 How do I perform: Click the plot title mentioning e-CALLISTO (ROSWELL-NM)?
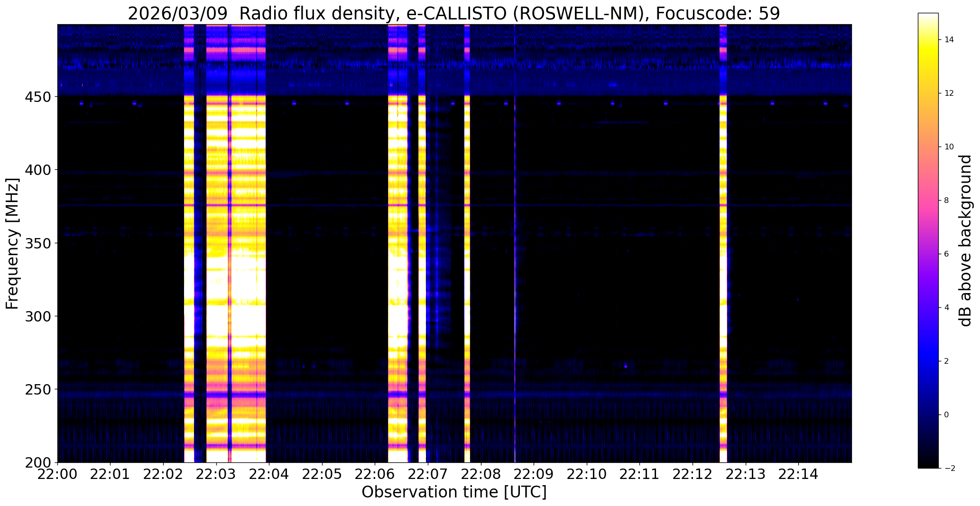(x=454, y=13)
